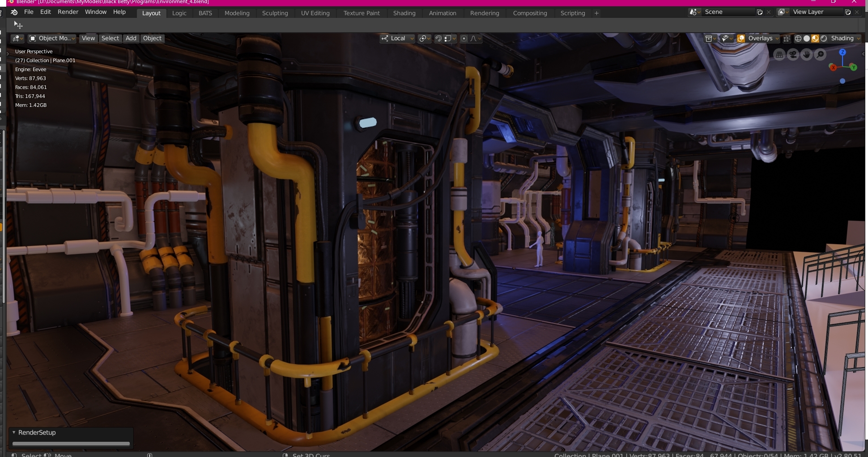Click the Z axis on the navigation gizmo

842,52
